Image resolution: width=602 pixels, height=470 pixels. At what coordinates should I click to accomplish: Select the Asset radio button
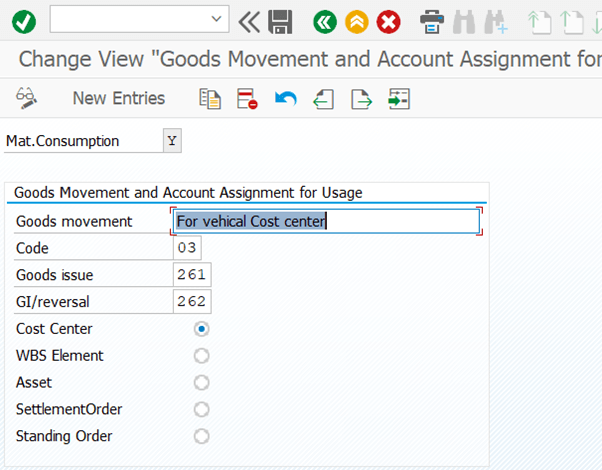(x=202, y=383)
